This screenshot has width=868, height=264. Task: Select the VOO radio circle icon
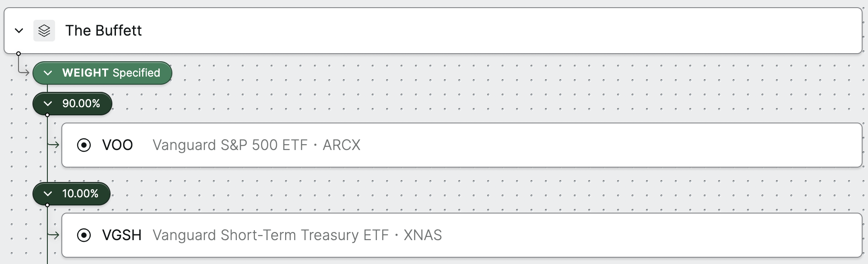coord(84,145)
